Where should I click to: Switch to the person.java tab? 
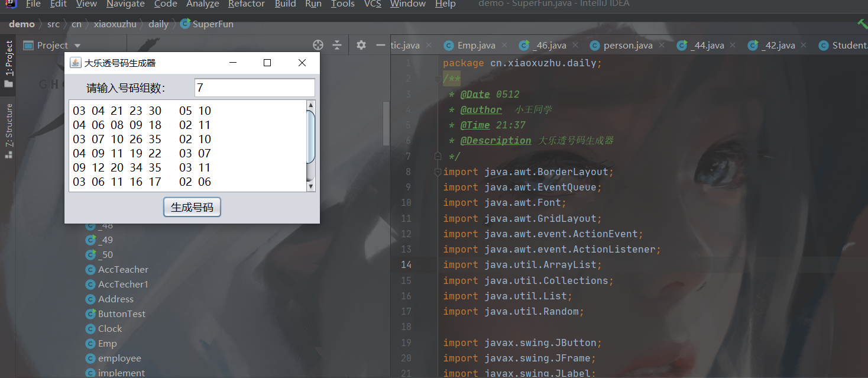pyautogui.click(x=627, y=46)
